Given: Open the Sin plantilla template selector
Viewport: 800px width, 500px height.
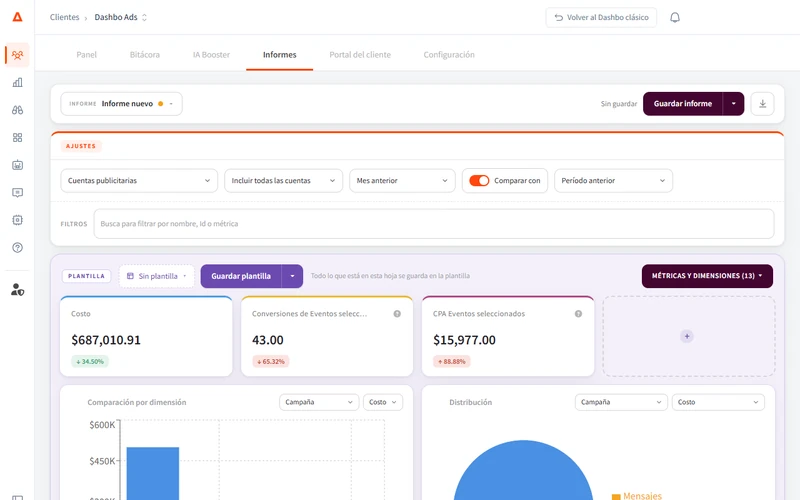Looking at the screenshot, I should pos(157,276).
